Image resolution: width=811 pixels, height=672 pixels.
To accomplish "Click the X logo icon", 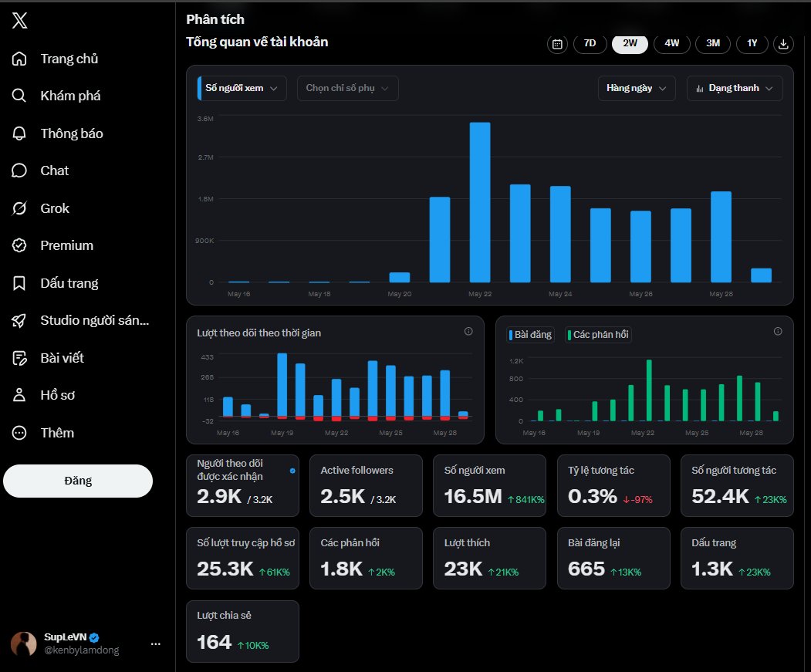I will pos(19,20).
